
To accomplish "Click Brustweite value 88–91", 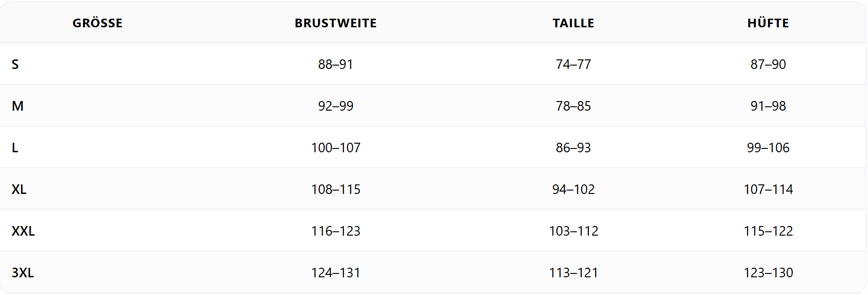I will (336, 64).
